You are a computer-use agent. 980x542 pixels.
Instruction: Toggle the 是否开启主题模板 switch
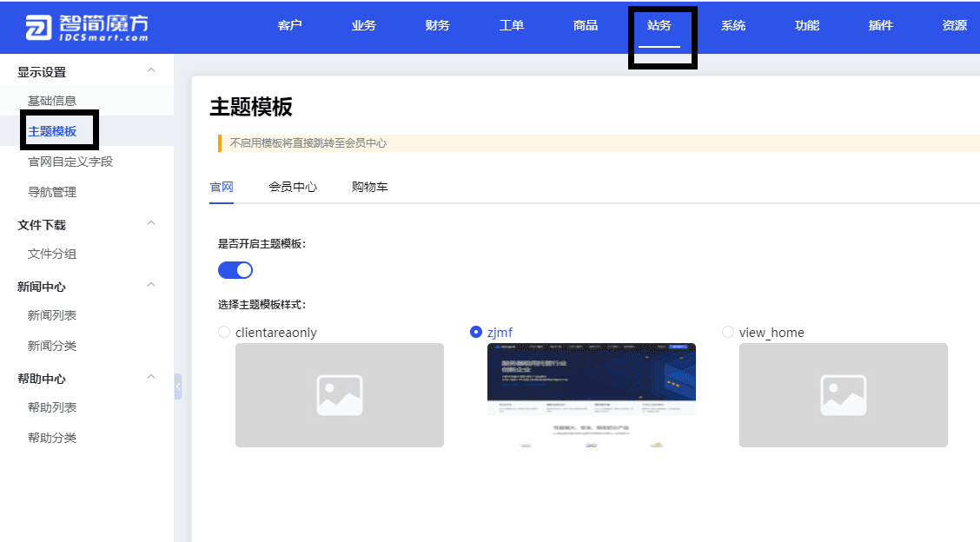click(235, 270)
